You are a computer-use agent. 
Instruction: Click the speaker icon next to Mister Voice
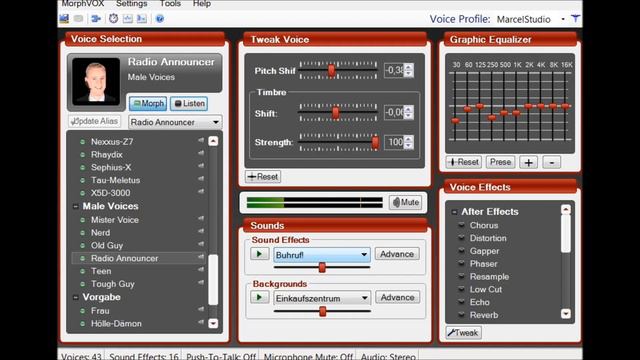coord(201,219)
